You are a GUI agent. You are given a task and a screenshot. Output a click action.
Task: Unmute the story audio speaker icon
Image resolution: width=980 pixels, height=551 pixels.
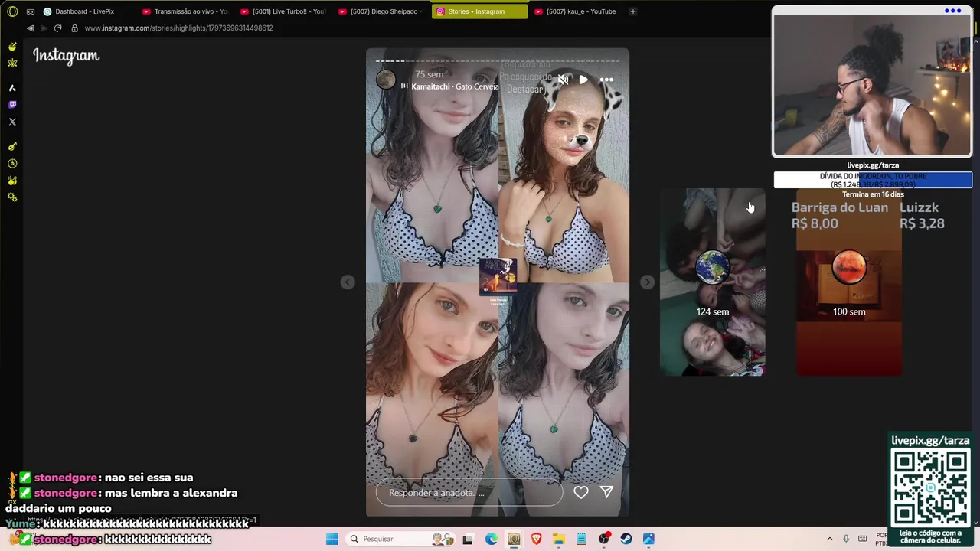563,80
